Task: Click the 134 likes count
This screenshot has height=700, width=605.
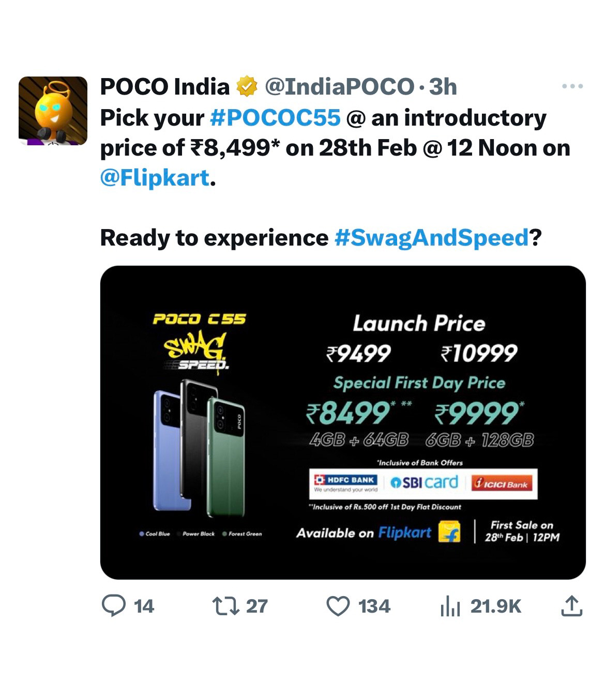Action: pyautogui.click(x=374, y=606)
